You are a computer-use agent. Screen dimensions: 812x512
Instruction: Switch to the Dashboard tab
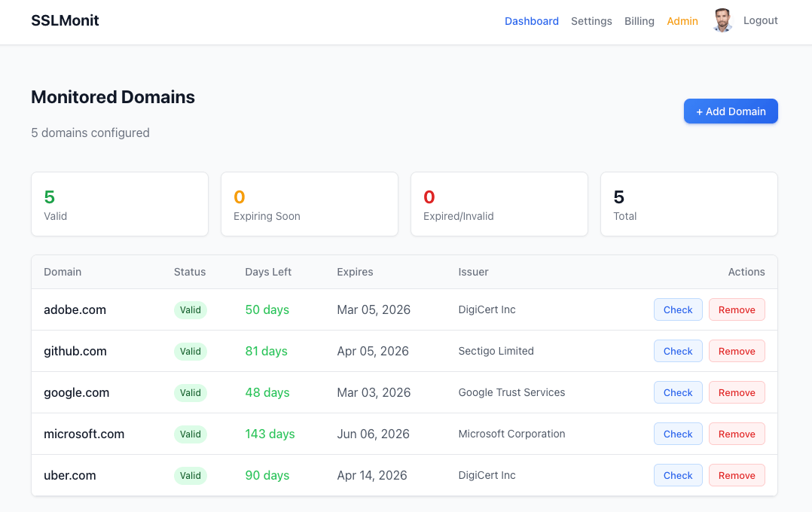coord(532,21)
